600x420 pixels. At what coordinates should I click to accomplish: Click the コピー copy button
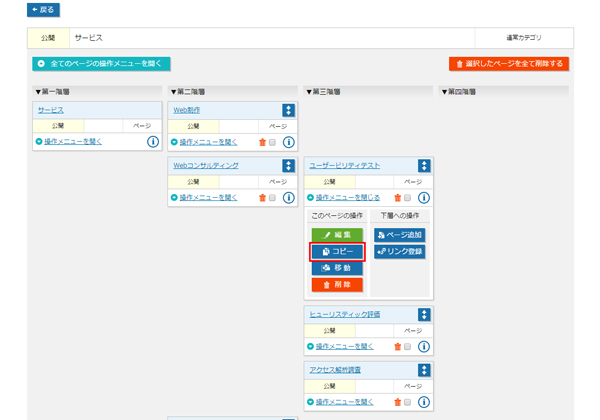click(337, 252)
